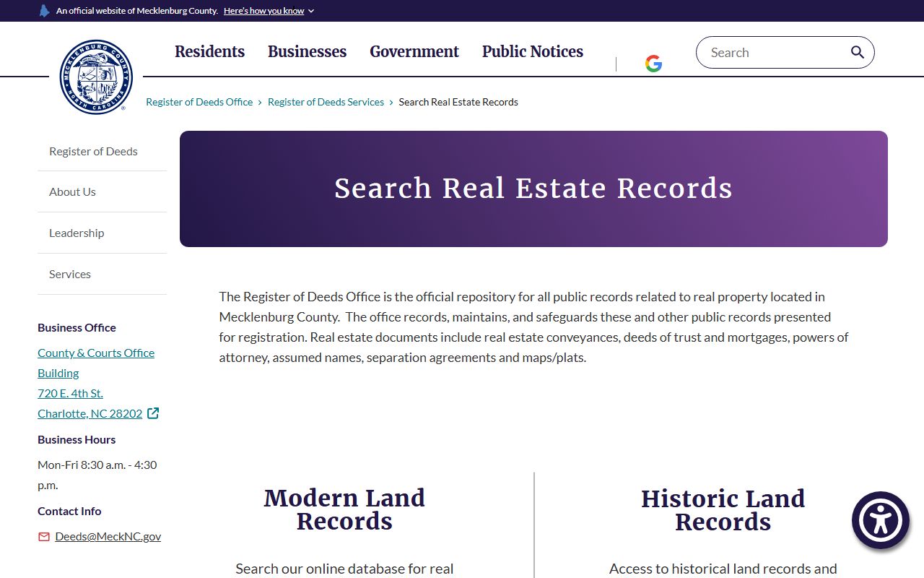Follow the Register of Deeds Services breadcrumb
Image resolution: width=924 pixels, height=578 pixels.
pyautogui.click(x=326, y=102)
